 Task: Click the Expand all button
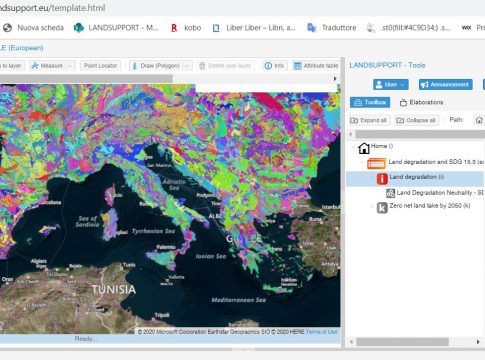click(x=369, y=120)
